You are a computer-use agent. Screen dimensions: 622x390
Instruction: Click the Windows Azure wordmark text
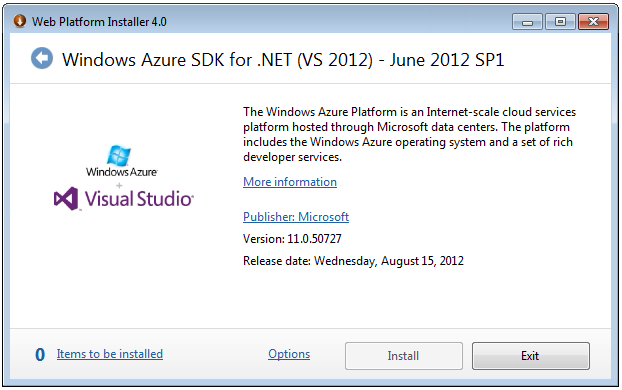pyautogui.click(x=121, y=172)
